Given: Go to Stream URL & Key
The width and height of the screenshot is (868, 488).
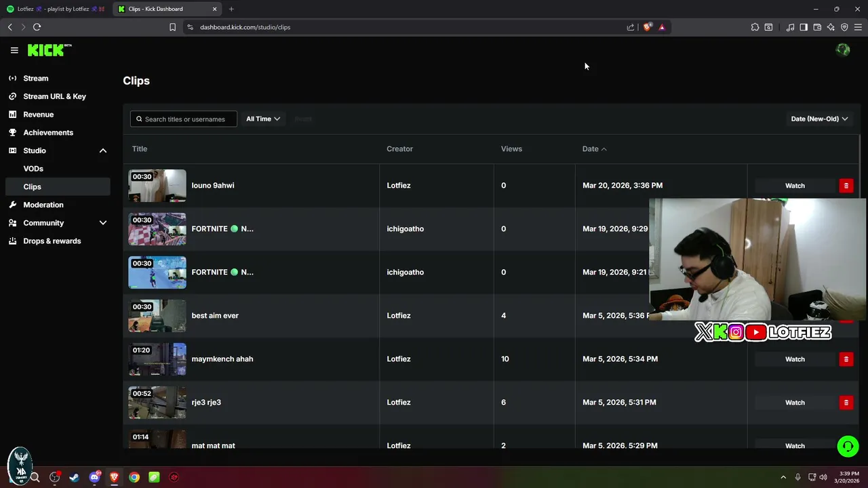Looking at the screenshot, I should (x=54, y=96).
